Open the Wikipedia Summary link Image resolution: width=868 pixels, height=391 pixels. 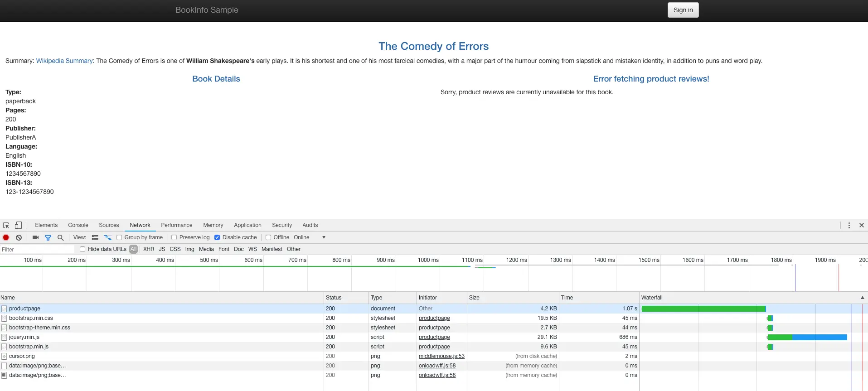(64, 61)
